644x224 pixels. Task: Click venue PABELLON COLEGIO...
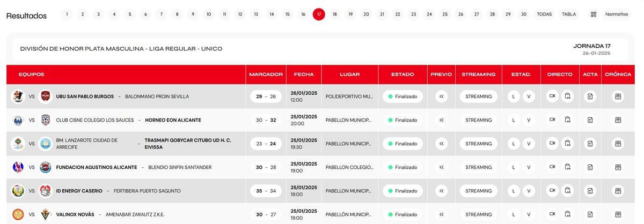[349, 167]
